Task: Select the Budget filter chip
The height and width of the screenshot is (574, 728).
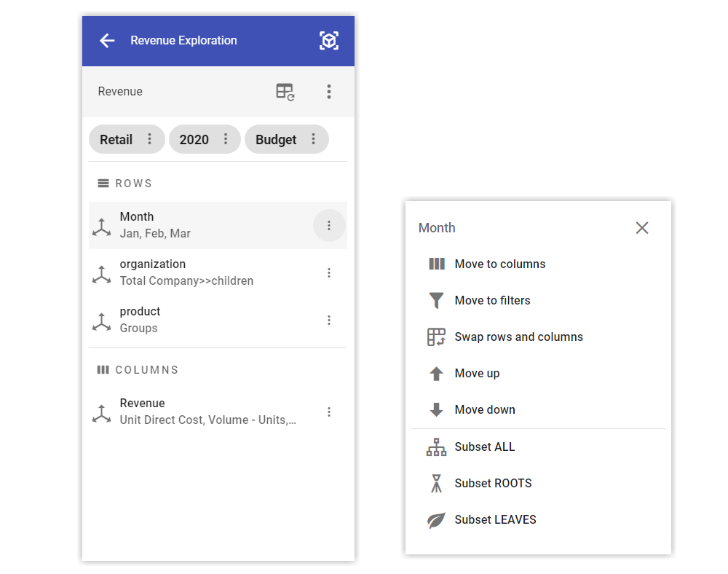Action: point(286,139)
